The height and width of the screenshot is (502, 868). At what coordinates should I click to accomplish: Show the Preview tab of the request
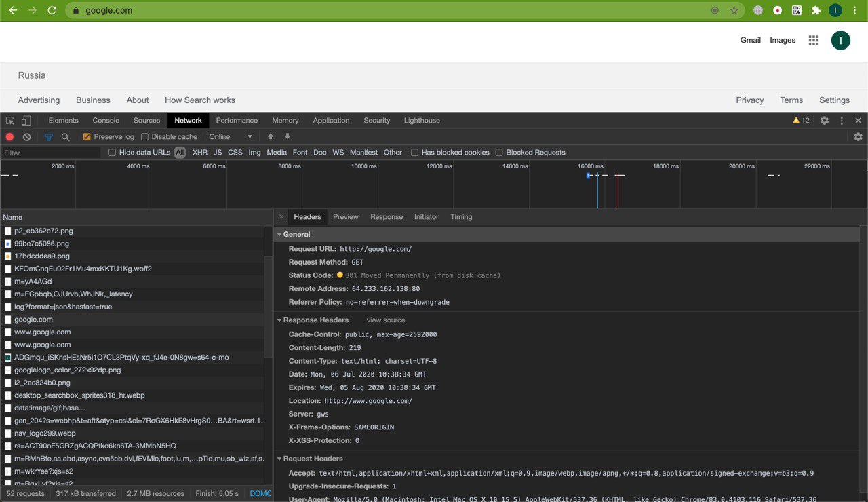[345, 217]
